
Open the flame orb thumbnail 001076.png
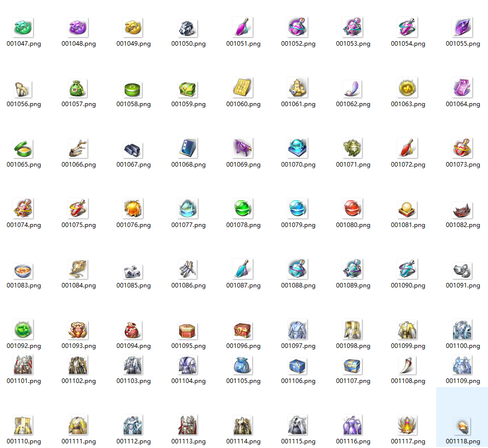(133, 208)
